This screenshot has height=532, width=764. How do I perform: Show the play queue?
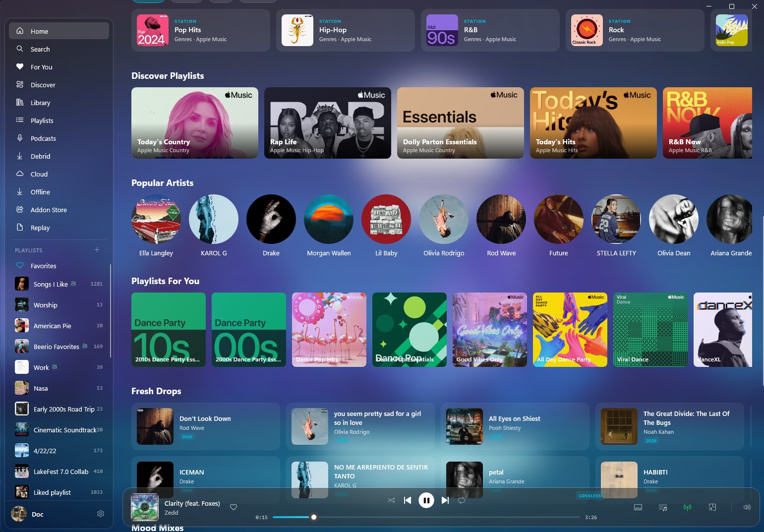point(663,507)
